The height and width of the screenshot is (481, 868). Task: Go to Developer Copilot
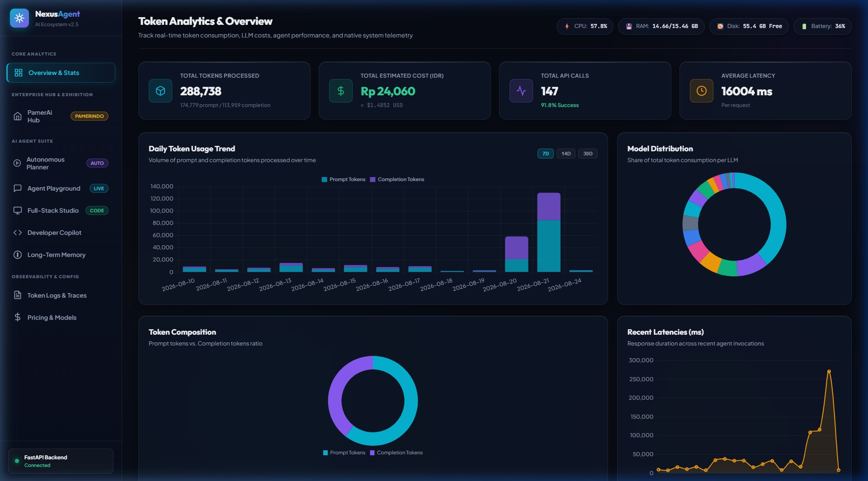click(x=61, y=233)
